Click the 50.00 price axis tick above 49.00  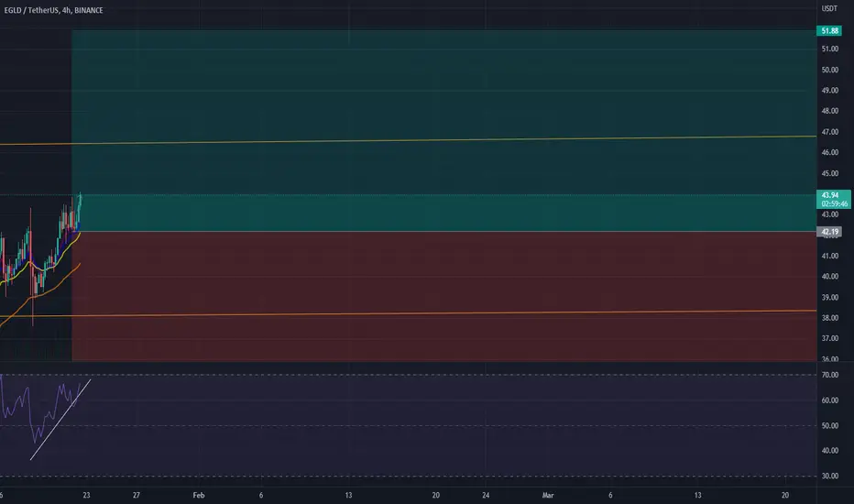[830, 70]
